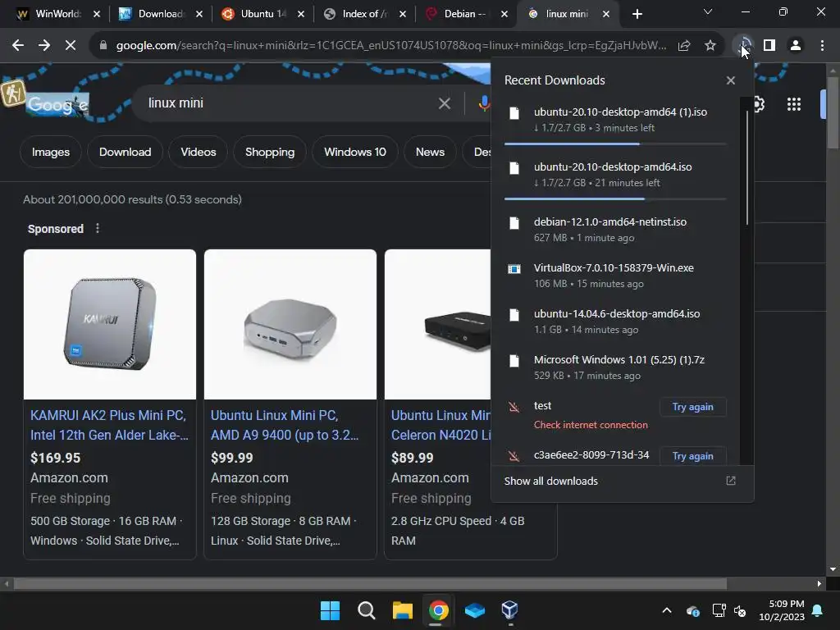The width and height of the screenshot is (840, 630).
Task: Open File Explorer from the taskbar
Action: (x=402, y=610)
